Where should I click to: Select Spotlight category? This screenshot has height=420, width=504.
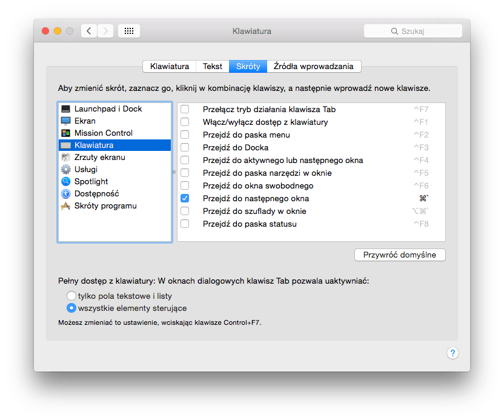point(114,182)
